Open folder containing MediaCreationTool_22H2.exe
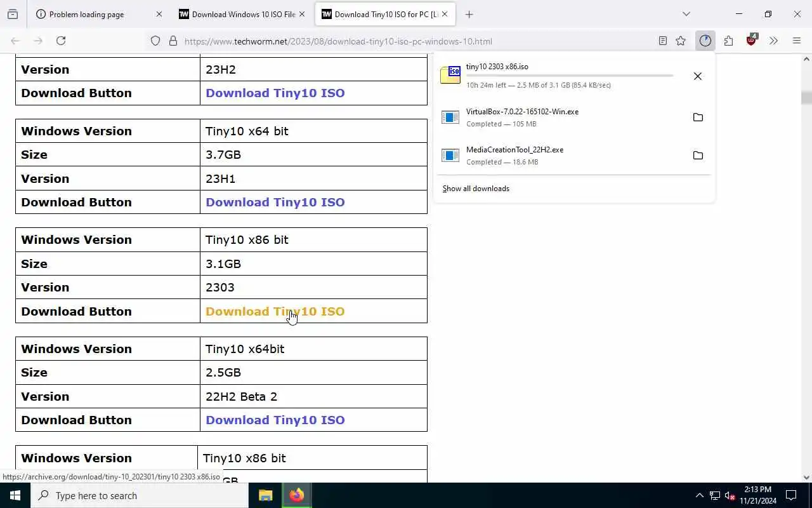The image size is (812, 508). pos(698,156)
